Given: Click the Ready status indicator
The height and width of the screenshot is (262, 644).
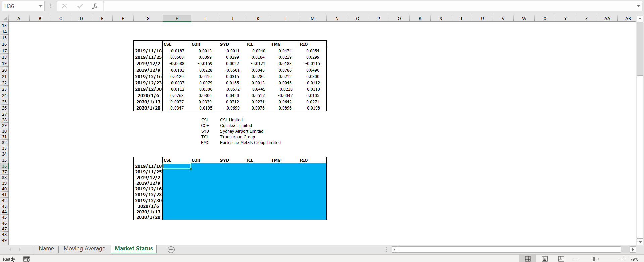Looking at the screenshot, I should click(9, 259).
